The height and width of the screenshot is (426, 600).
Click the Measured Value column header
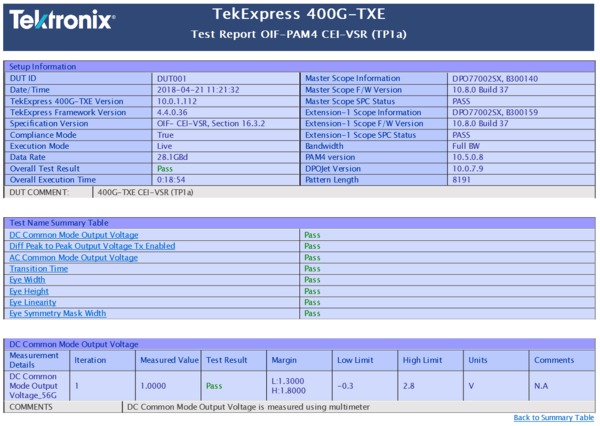coord(168,360)
